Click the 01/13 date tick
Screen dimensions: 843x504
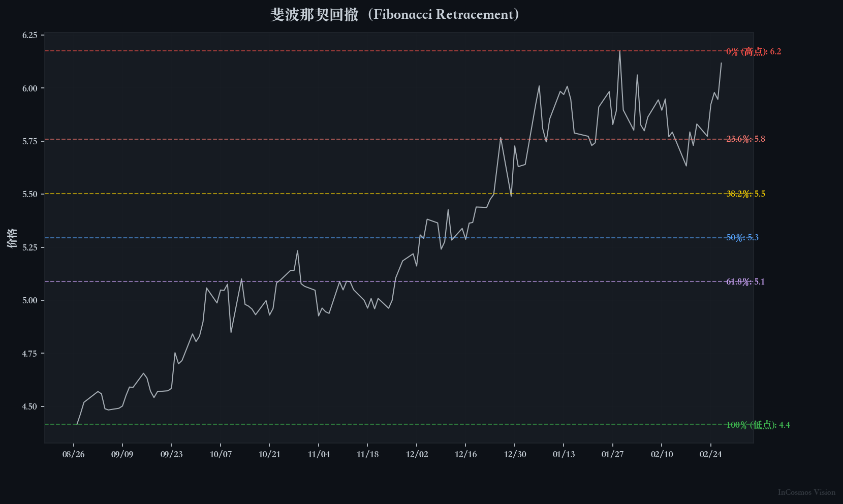coord(564,454)
